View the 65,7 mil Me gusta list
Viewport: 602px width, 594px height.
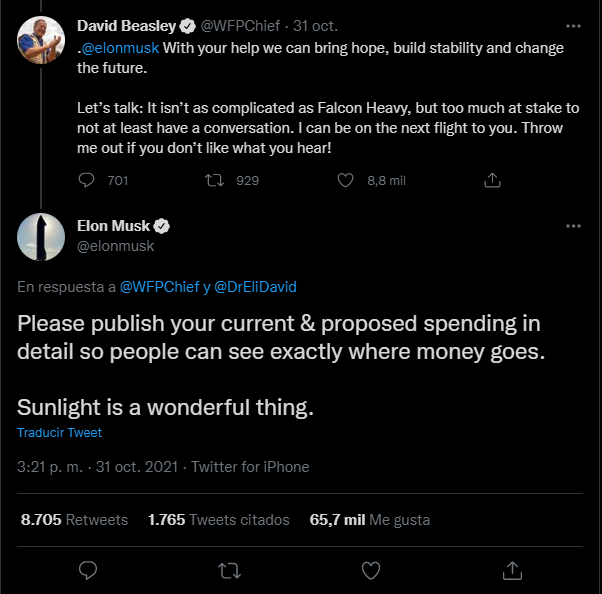[x=370, y=520]
